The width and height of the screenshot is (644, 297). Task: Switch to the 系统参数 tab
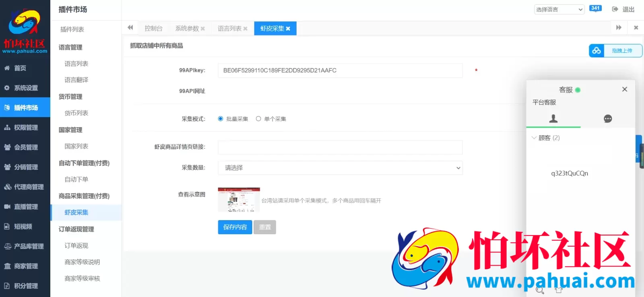coord(187,28)
